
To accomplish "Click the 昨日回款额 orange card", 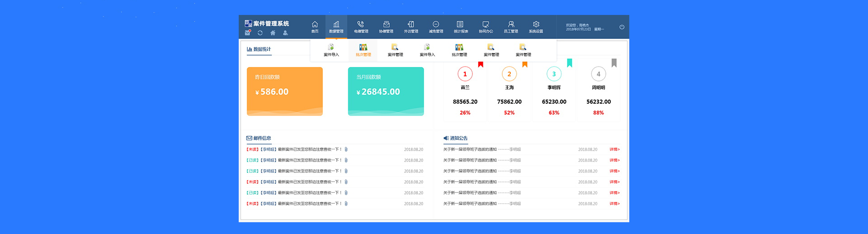I will [285, 91].
